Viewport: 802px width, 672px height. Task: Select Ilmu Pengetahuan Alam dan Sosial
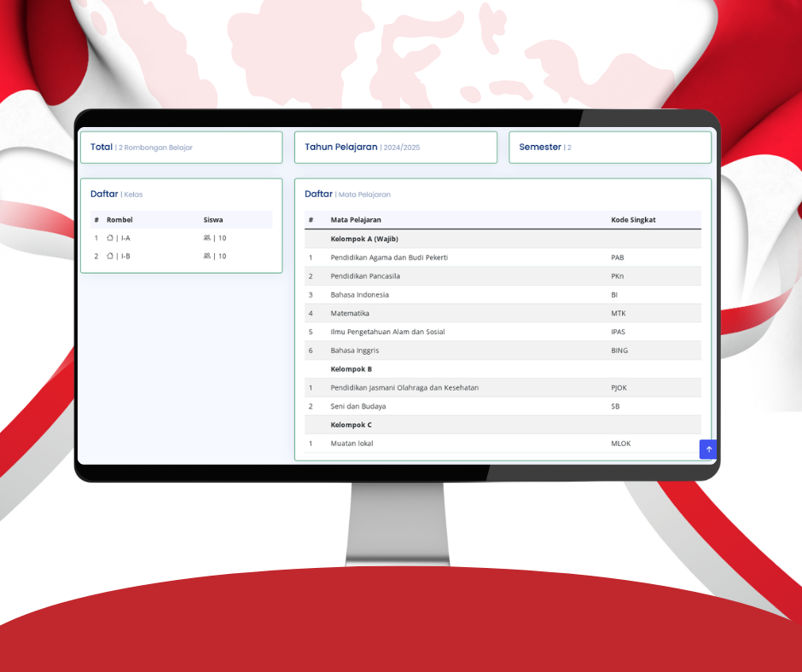387,332
